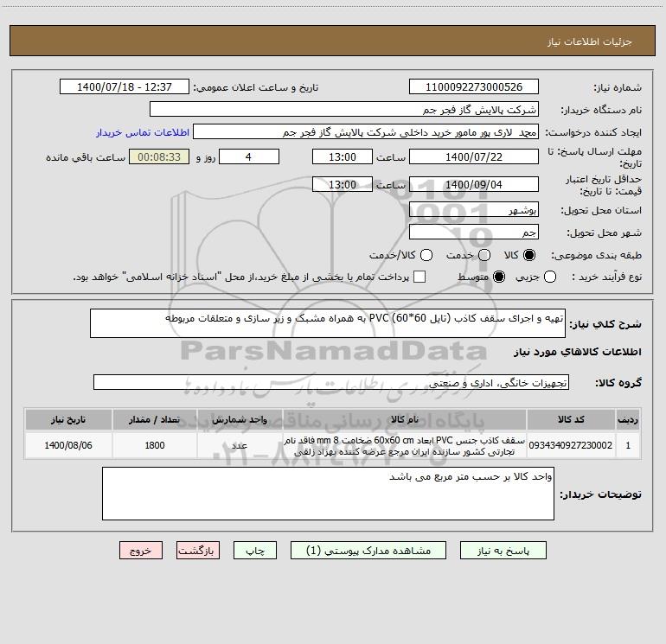The width and height of the screenshot is (666, 644).
Task: Click the چاپ print button
Action: (255, 551)
